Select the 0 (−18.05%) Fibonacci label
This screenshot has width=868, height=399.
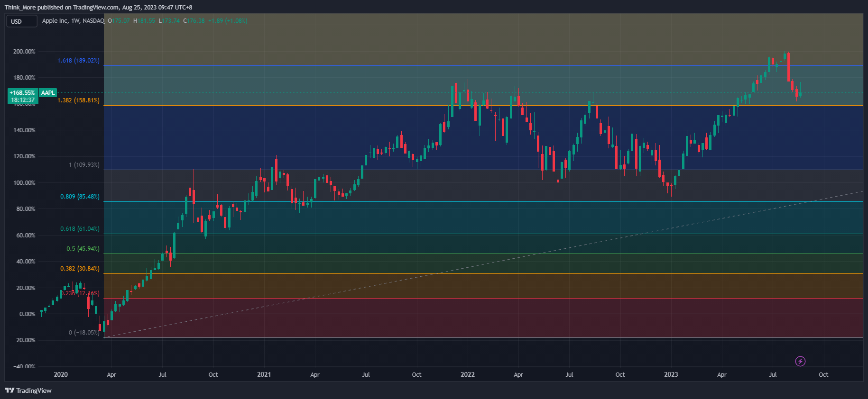click(x=84, y=333)
